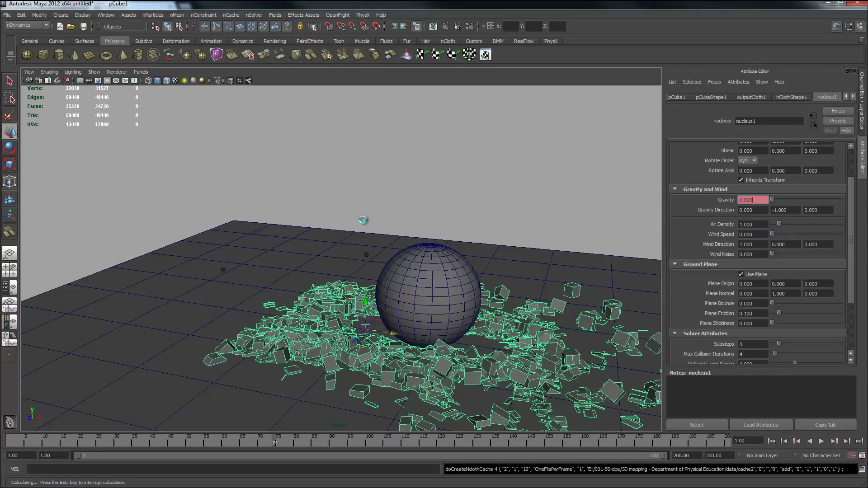Adjust the Air Density slider

(779, 224)
